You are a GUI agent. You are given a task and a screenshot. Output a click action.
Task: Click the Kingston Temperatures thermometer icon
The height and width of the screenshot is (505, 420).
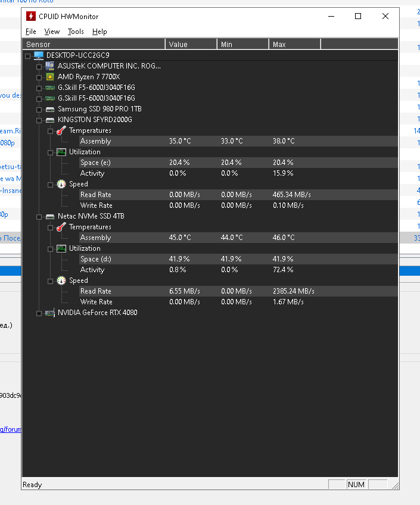[x=61, y=130]
